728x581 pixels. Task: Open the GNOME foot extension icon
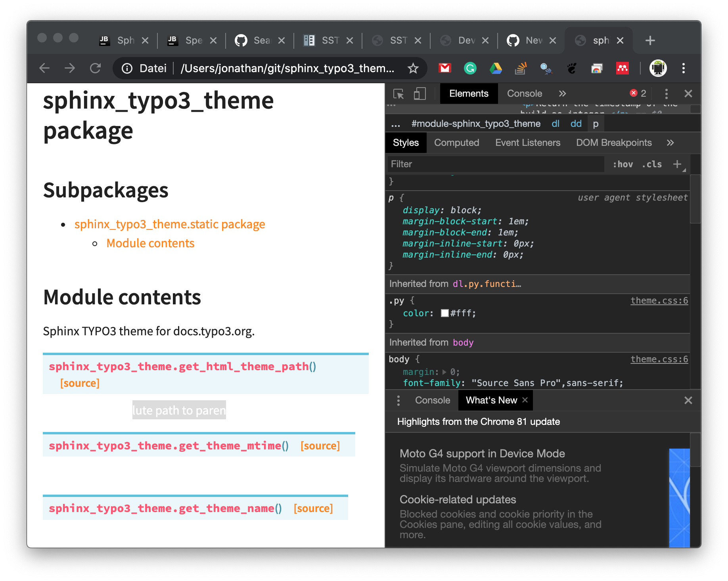click(572, 68)
